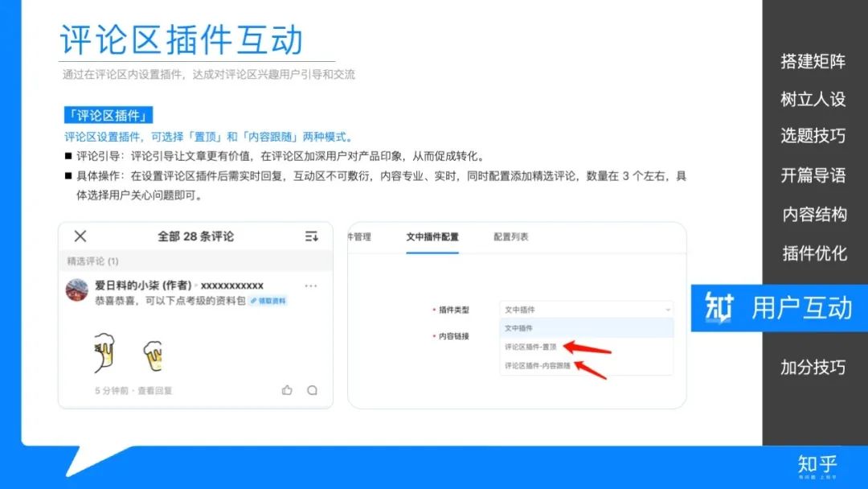Open the partially visible 管理 tab

360,237
